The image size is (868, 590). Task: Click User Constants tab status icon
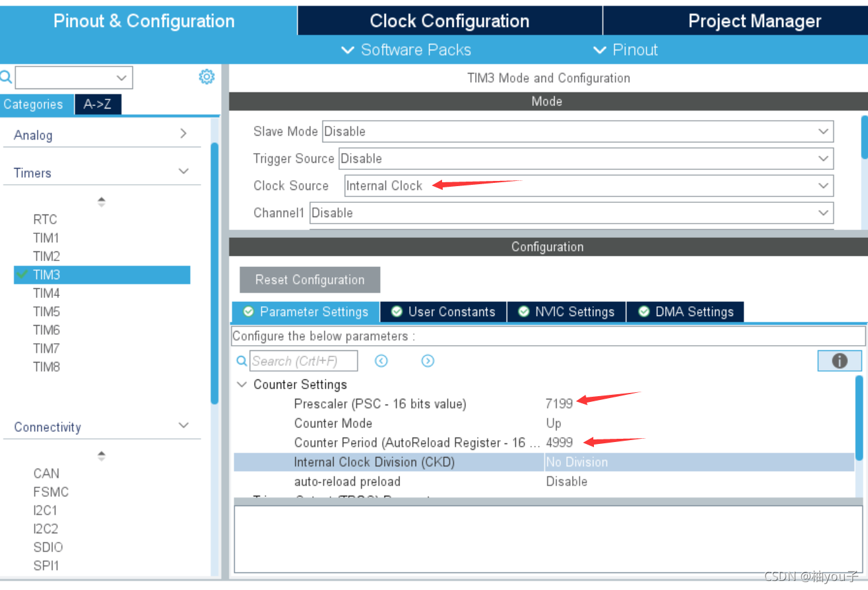click(397, 312)
